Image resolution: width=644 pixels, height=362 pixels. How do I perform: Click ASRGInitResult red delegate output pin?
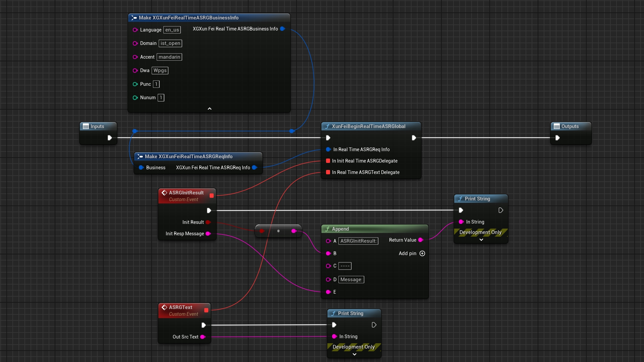pos(212,195)
